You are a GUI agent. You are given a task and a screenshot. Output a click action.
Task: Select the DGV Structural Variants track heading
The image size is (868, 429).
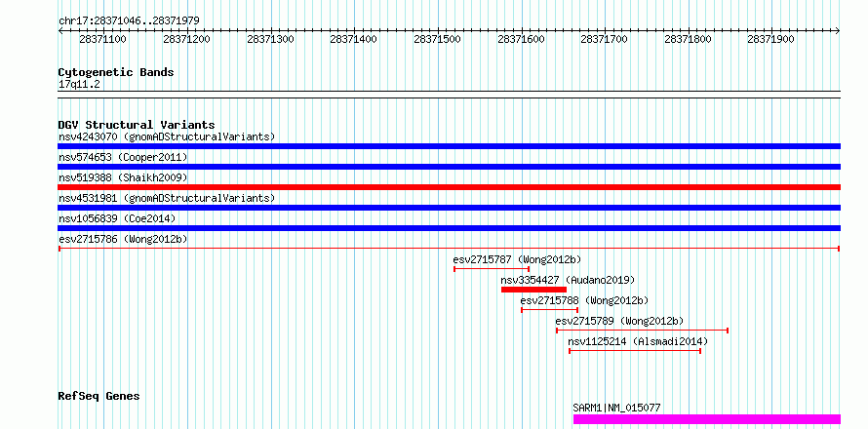click(x=137, y=125)
